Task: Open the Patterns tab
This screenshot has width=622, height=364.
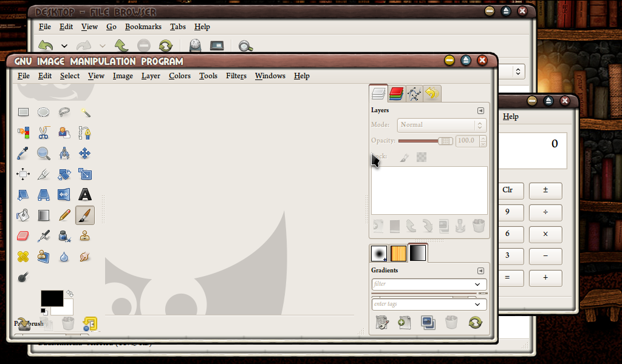Action: pos(398,254)
